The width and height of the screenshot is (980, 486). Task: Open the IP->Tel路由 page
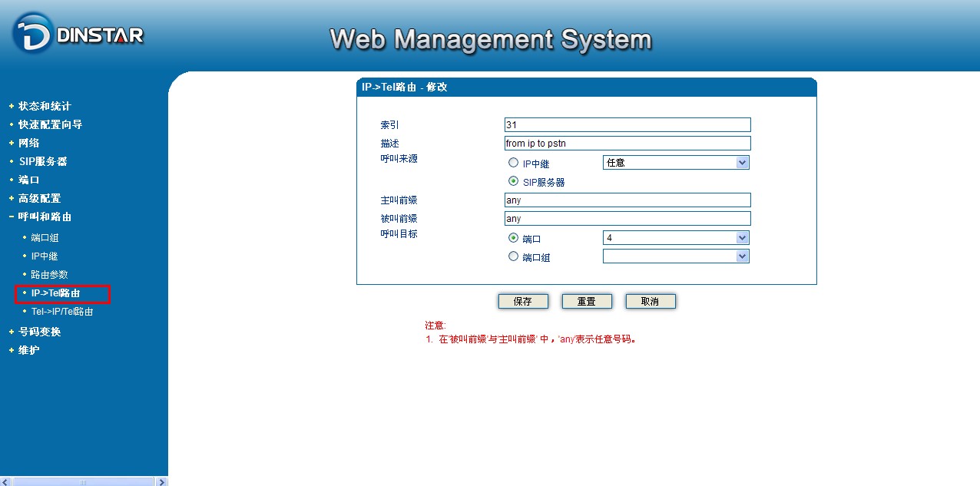55,293
